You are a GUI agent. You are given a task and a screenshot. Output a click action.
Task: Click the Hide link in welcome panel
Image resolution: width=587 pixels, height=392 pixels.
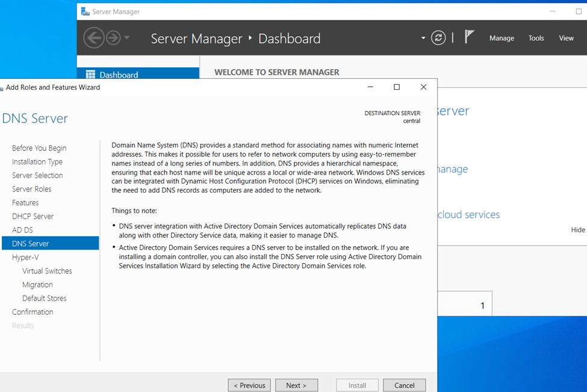578,230
